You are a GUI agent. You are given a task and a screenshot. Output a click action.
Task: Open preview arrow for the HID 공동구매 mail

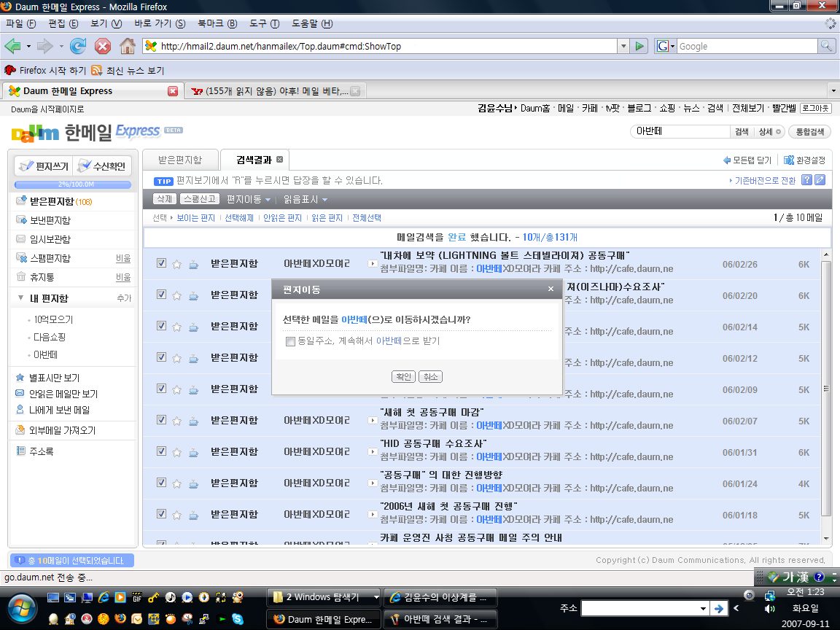pos(373,451)
